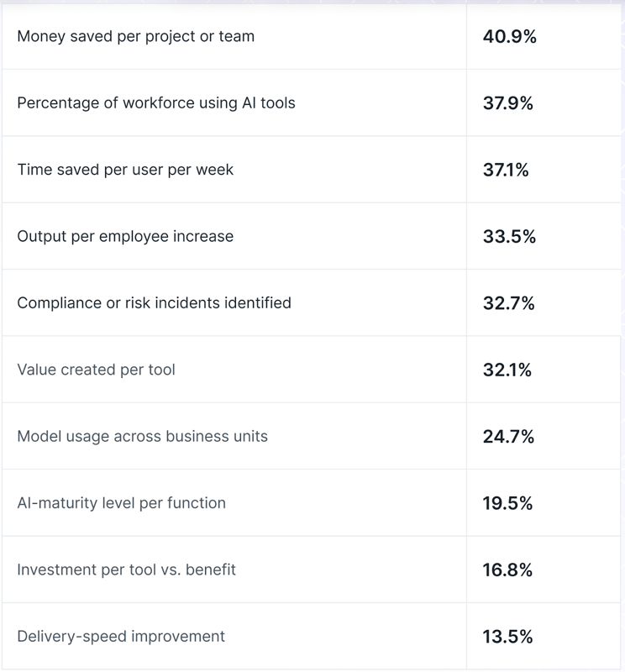This screenshot has width=625, height=672.
Task: Click 'Percentage of workforce using AI tools' row
Action: 156,103
